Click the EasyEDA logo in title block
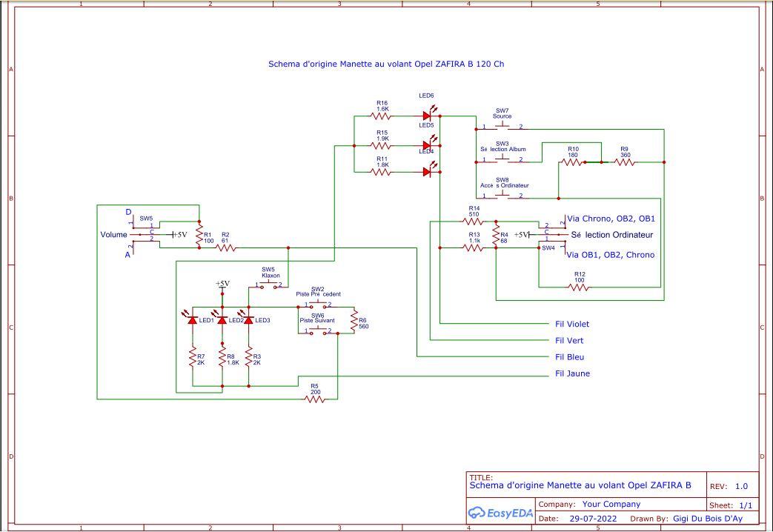The image size is (773, 532). click(500, 513)
